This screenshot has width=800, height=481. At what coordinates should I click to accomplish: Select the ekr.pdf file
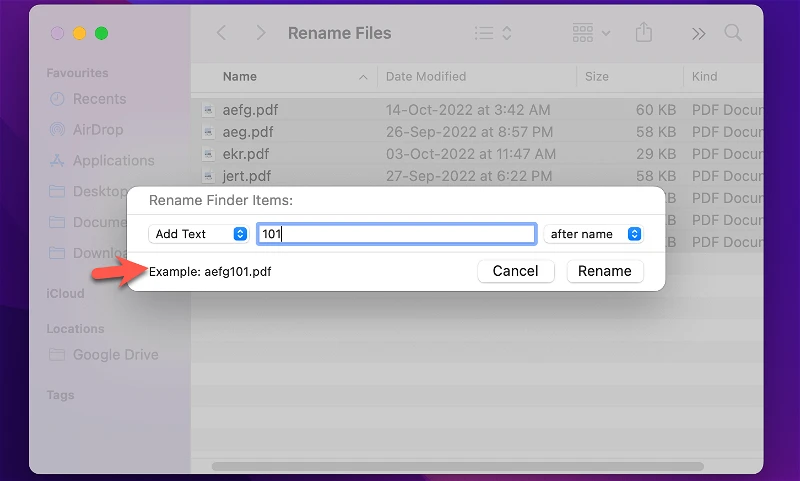pos(245,154)
